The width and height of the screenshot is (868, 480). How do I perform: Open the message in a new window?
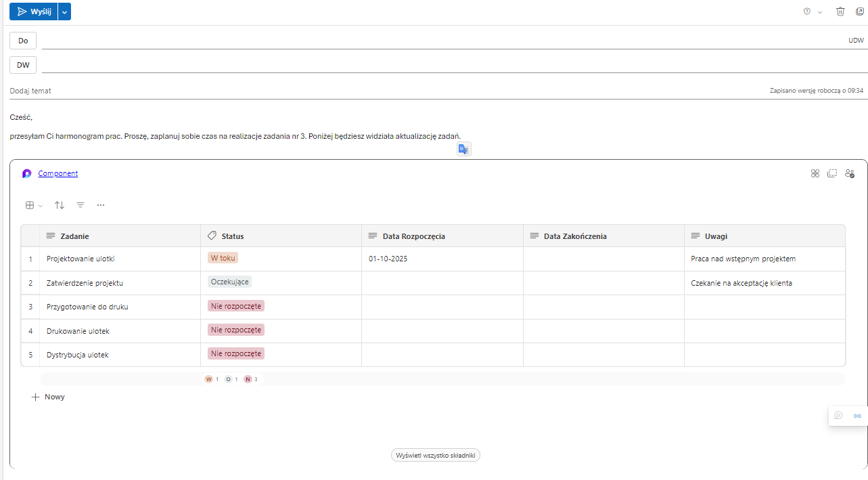860,12
